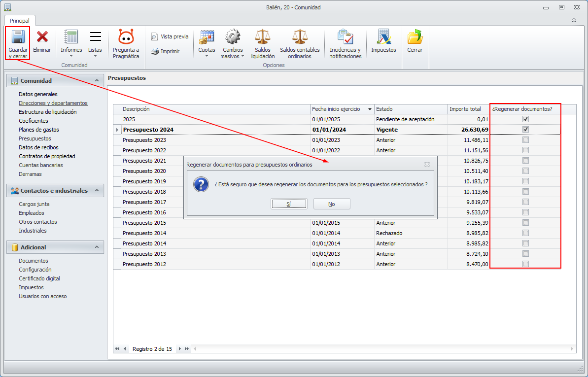The height and width of the screenshot is (377, 588).
Task: Open Derramas in sidebar
Action: [x=31, y=174]
